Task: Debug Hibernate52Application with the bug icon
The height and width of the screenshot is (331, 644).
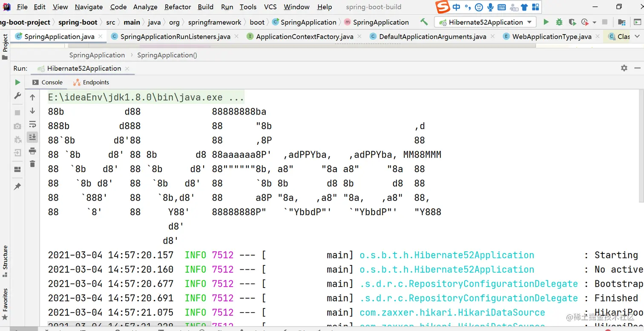Action: [559, 22]
